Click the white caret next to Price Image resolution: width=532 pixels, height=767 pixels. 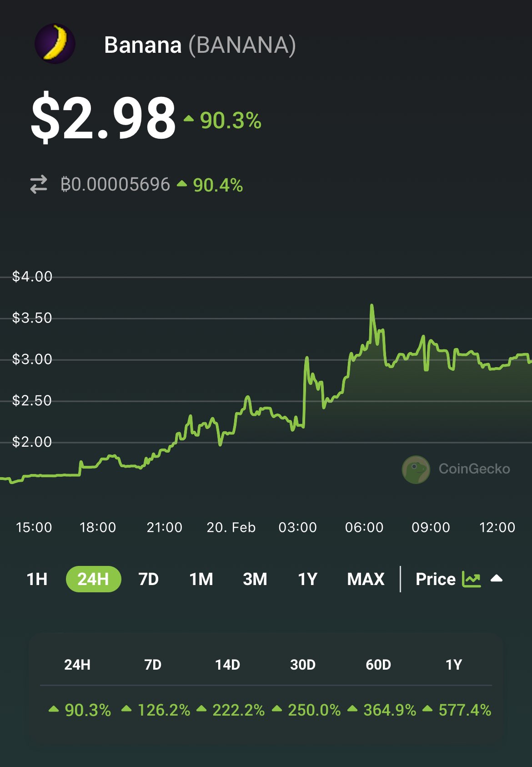[497, 579]
